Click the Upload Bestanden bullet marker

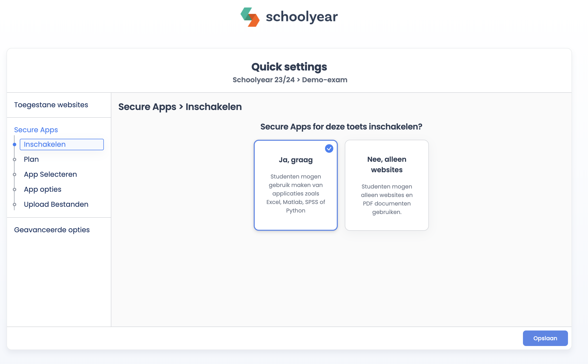coord(15,204)
